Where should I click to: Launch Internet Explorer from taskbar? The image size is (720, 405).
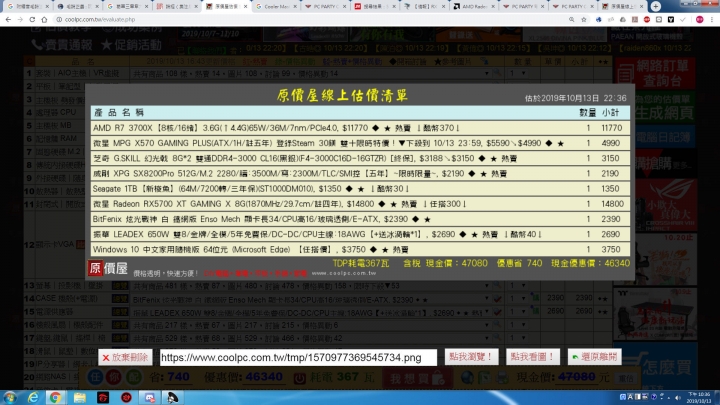pyautogui.click(x=33, y=397)
